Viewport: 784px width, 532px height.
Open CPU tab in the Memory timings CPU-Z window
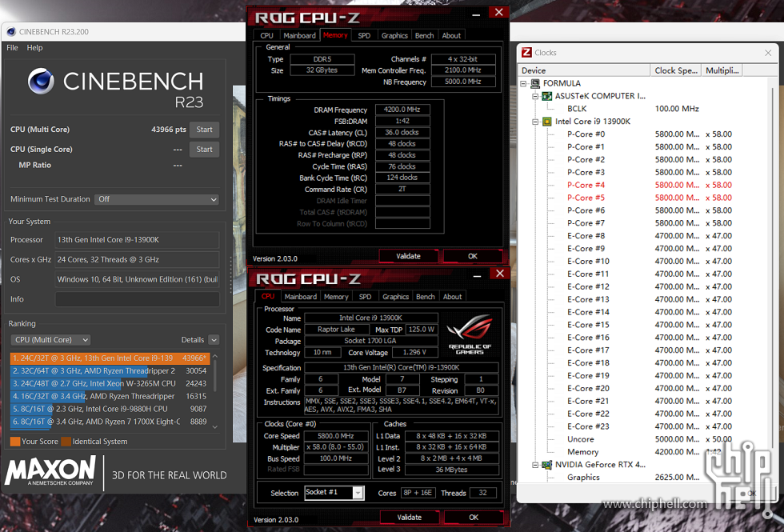point(266,35)
